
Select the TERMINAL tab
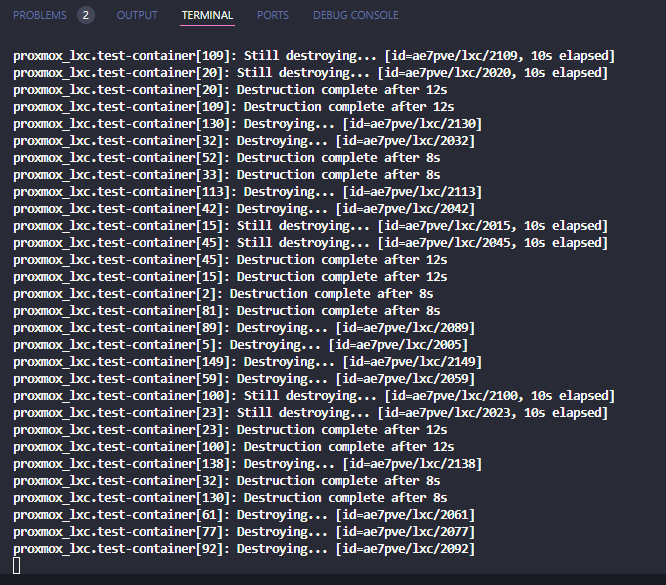(207, 15)
